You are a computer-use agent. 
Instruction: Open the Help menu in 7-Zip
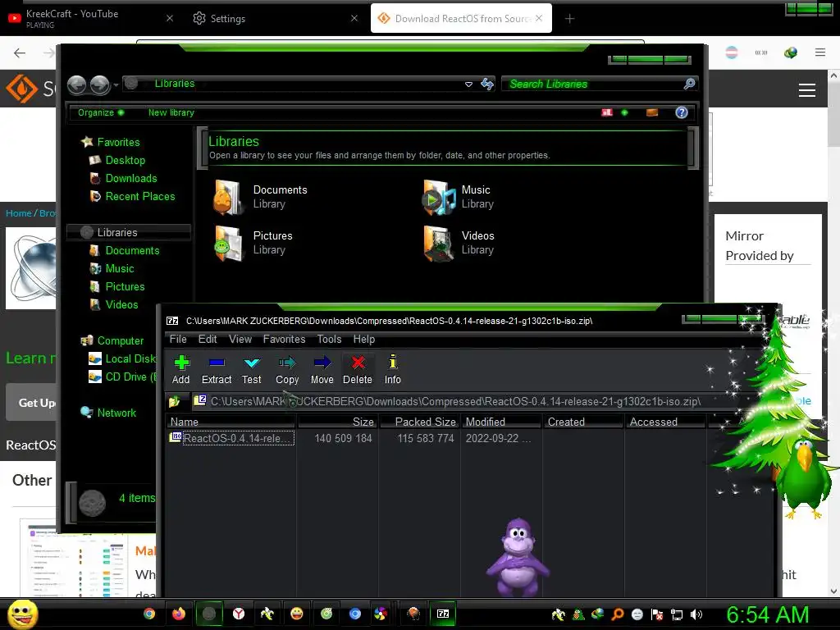363,339
